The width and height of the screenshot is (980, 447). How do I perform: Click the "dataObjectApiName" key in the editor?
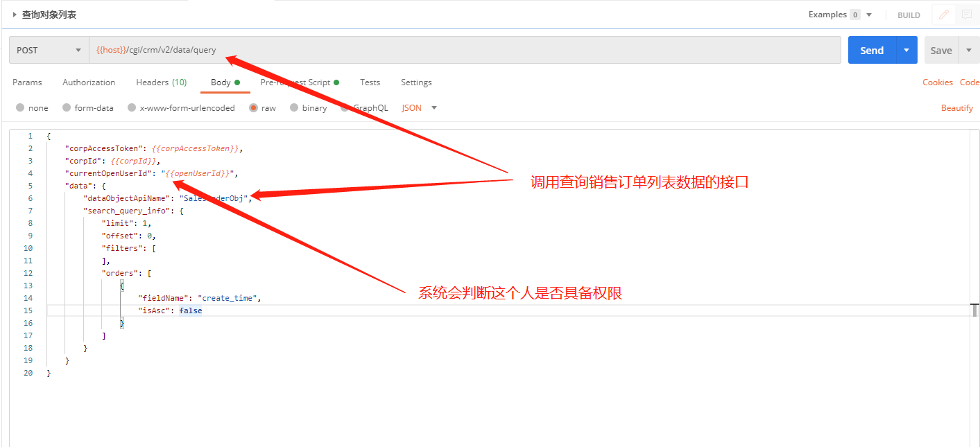(x=128, y=198)
